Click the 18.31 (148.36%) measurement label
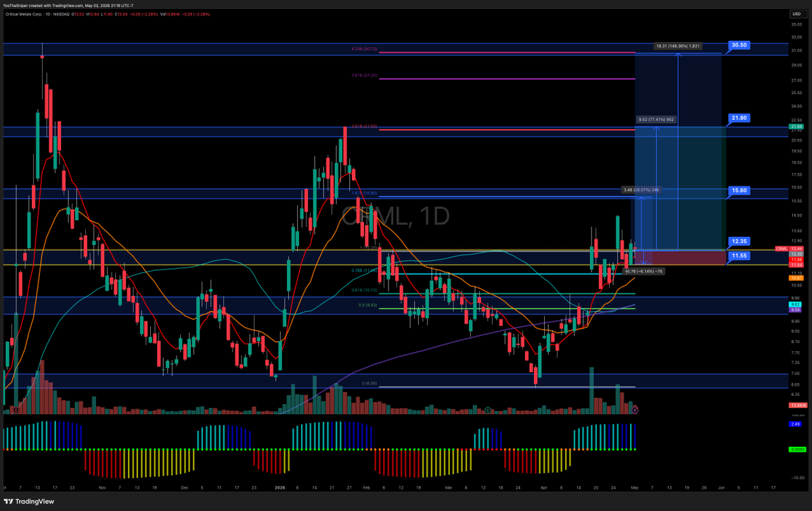 tap(677, 46)
